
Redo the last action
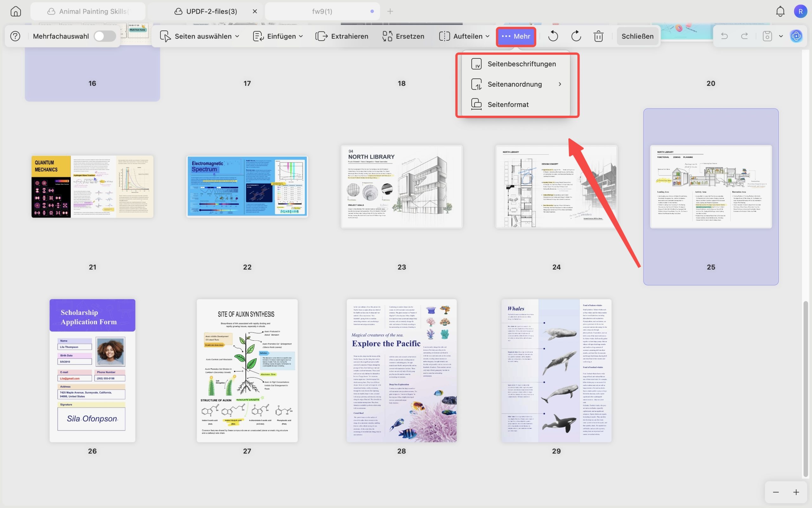coord(744,36)
